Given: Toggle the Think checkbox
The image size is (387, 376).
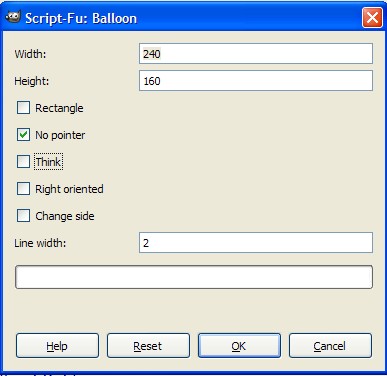Looking at the screenshot, I should tap(23, 162).
